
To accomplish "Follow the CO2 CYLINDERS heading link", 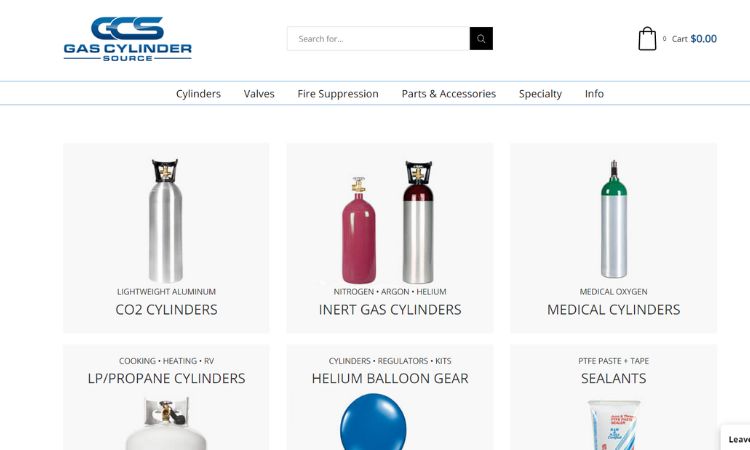I will pyautogui.click(x=166, y=310).
